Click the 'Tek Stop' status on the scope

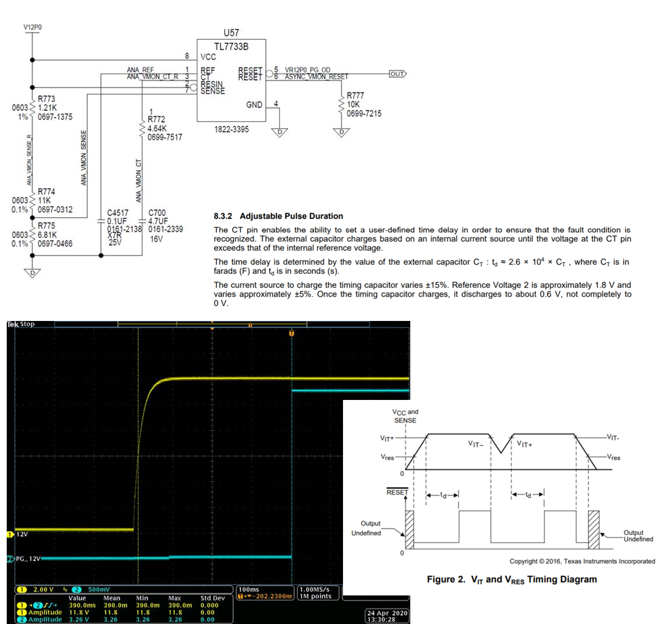(21, 324)
